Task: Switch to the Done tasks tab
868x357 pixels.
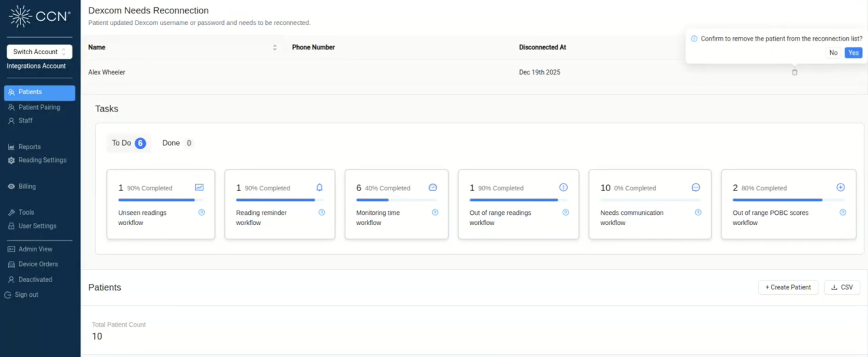Action: (x=177, y=143)
